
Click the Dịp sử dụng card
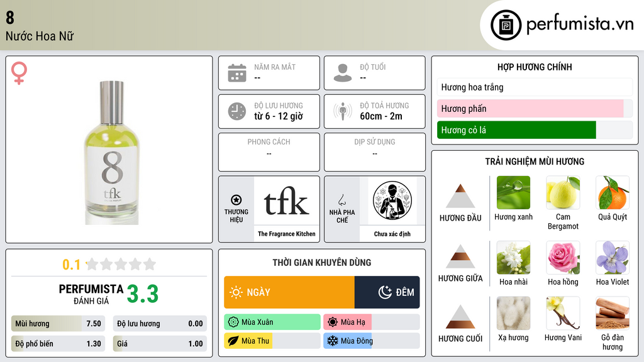coord(375,152)
